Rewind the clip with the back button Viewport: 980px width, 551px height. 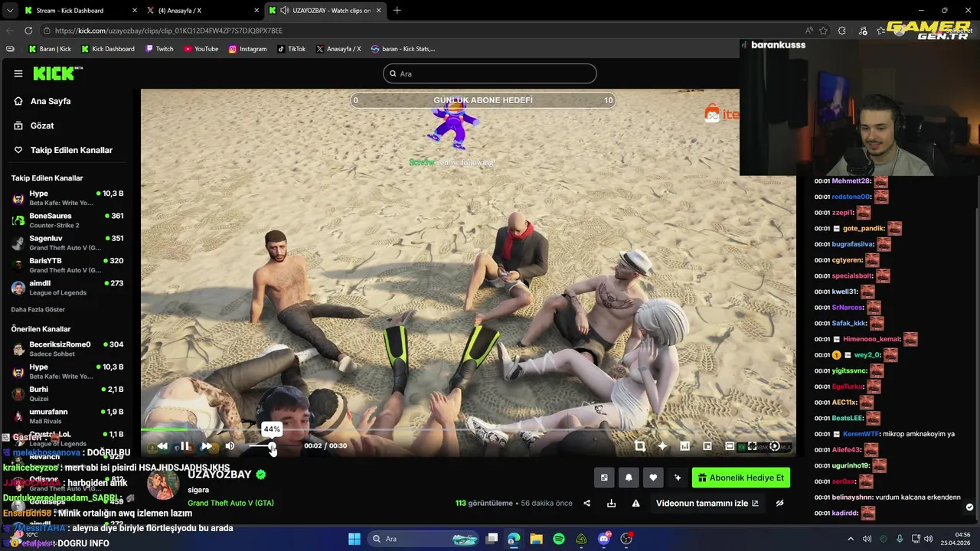point(162,446)
